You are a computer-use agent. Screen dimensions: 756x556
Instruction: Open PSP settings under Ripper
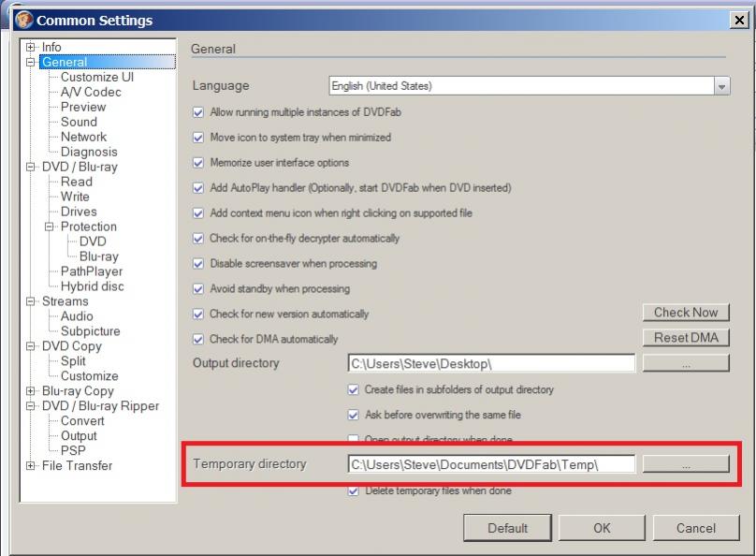tap(73, 451)
